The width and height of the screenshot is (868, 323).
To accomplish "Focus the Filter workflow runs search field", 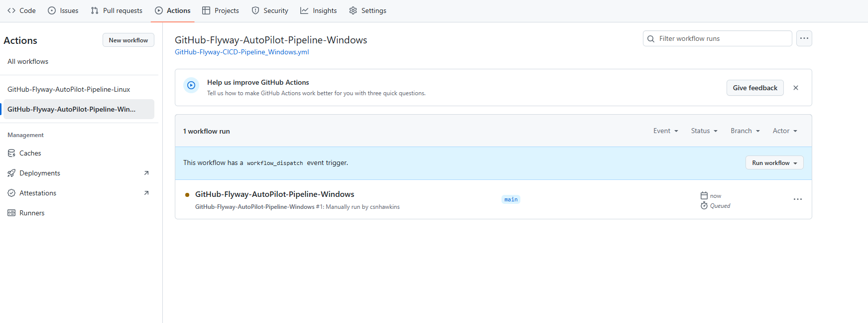I will point(722,38).
